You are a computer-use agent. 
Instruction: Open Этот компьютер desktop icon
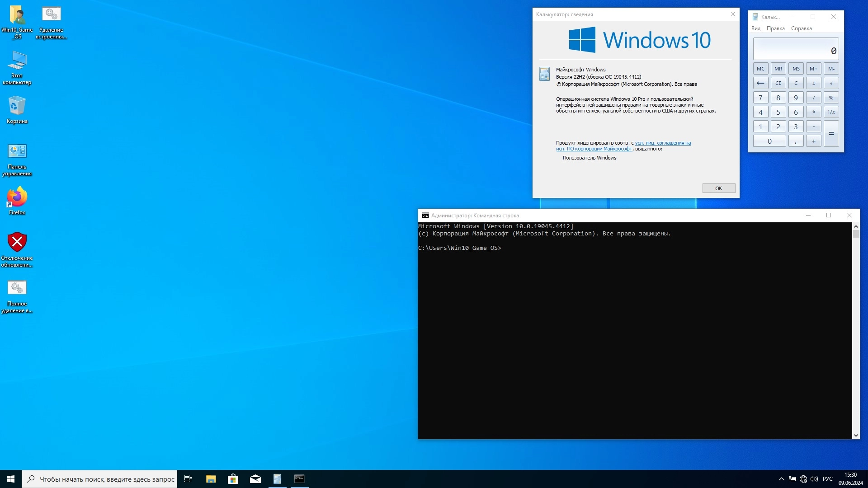tap(17, 61)
